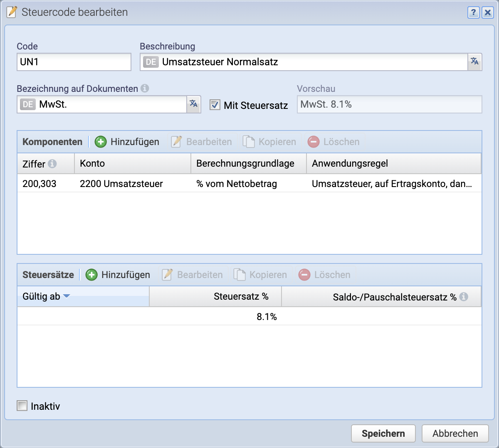Enable the Inaktiv checkbox
This screenshot has height=448, width=499.
(22, 406)
